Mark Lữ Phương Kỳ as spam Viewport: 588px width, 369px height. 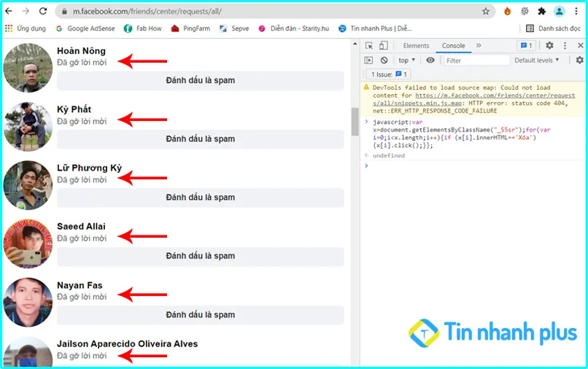pos(200,197)
